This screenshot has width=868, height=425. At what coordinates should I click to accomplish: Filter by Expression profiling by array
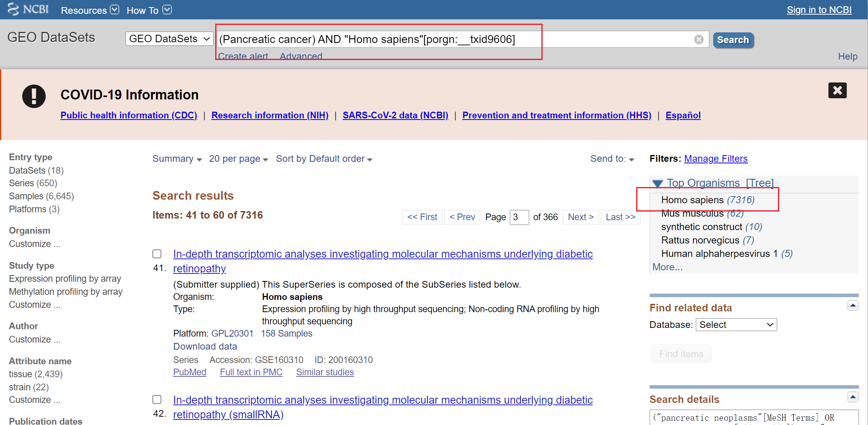65,279
